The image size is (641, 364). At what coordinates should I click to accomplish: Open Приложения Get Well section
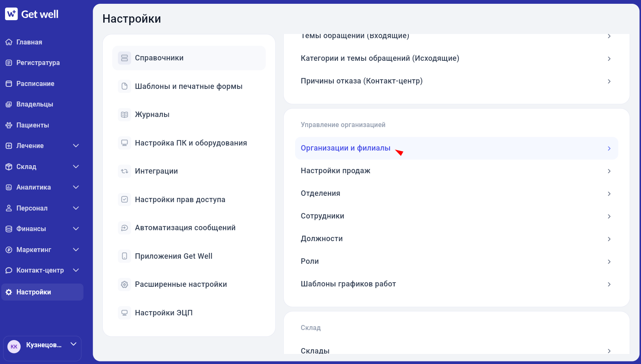click(x=189, y=256)
